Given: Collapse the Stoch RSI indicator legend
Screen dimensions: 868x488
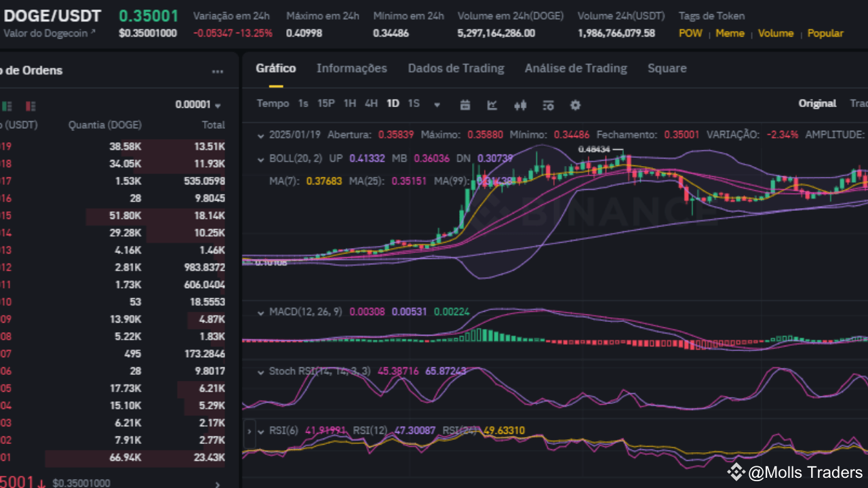Looking at the screenshot, I should click(x=260, y=371).
